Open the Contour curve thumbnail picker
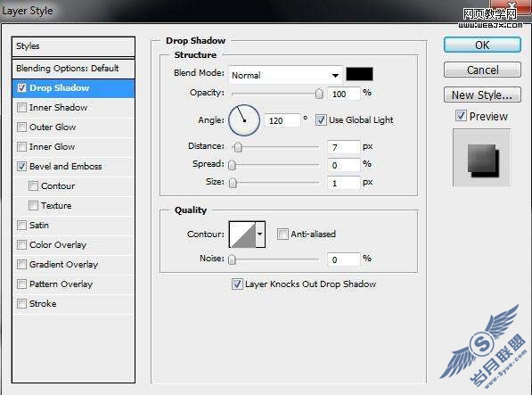Image resolution: width=532 pixels, height=395 pixels. pyautogui.click(x=242, y=235)
